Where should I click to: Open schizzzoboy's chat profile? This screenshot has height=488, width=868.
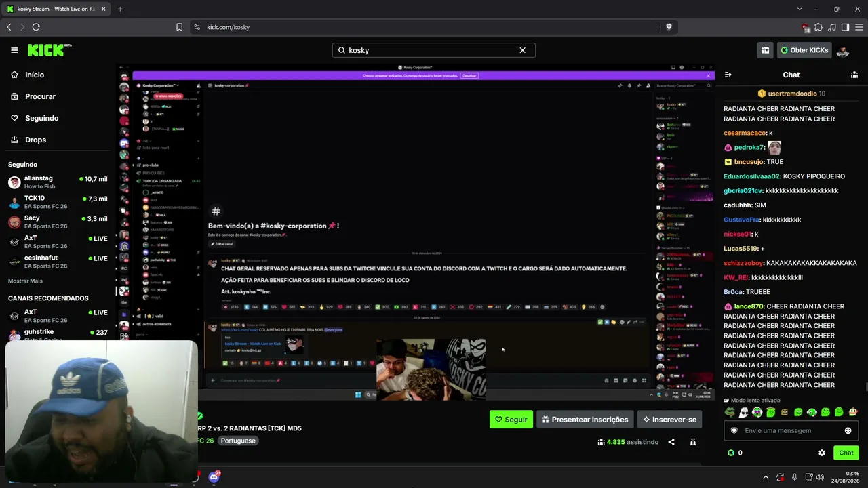(x=743, y=263)
